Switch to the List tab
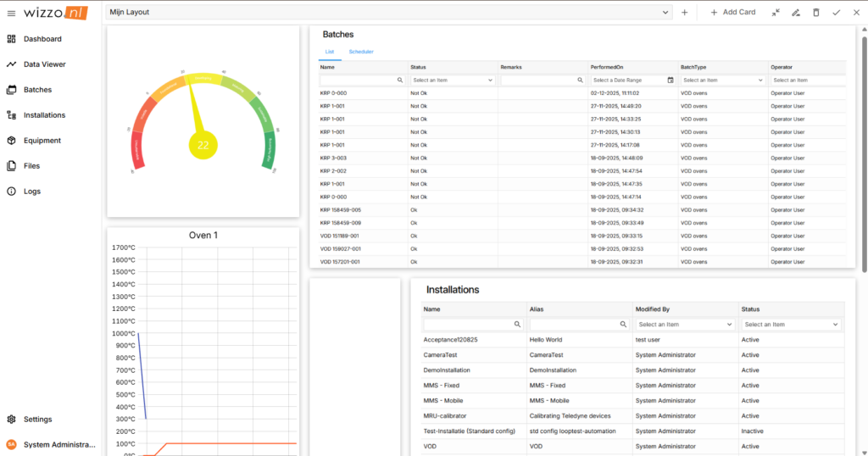 (330, 52)
